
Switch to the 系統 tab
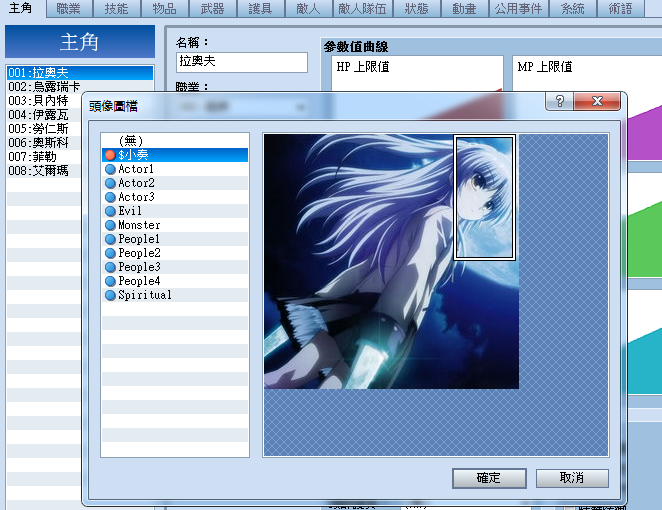click(x=572, y=8)
